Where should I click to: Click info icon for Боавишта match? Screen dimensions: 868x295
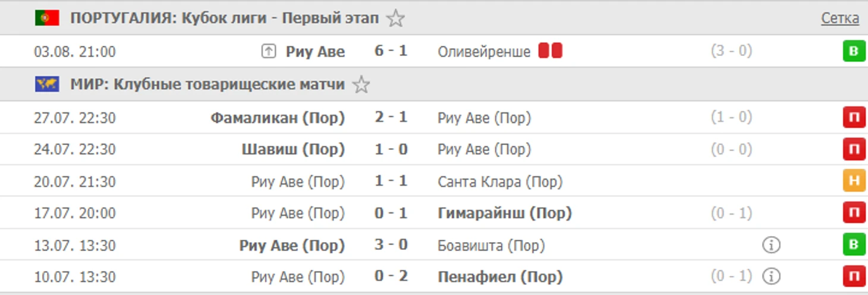point(771,245)
